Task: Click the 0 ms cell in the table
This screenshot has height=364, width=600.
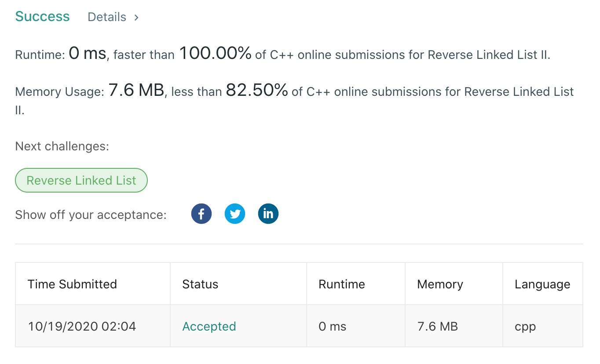Action: point(333,326)
